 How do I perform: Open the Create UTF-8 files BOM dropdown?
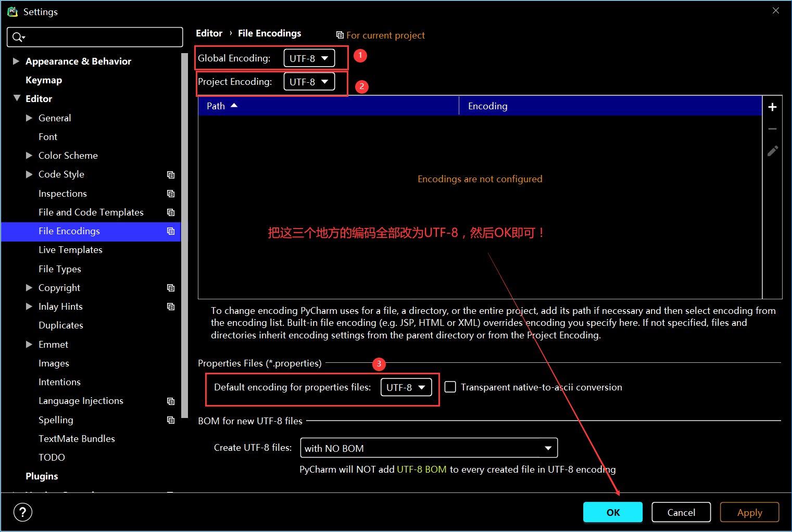click(429, 448)
